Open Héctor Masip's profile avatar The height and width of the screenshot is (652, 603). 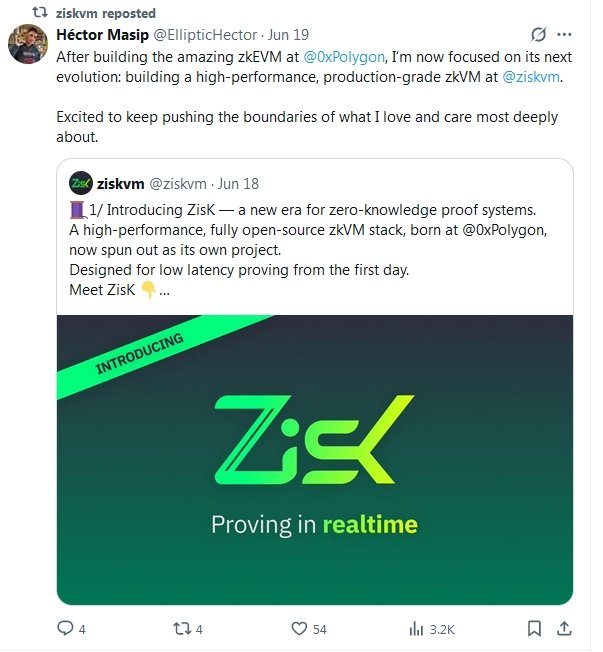28,44
